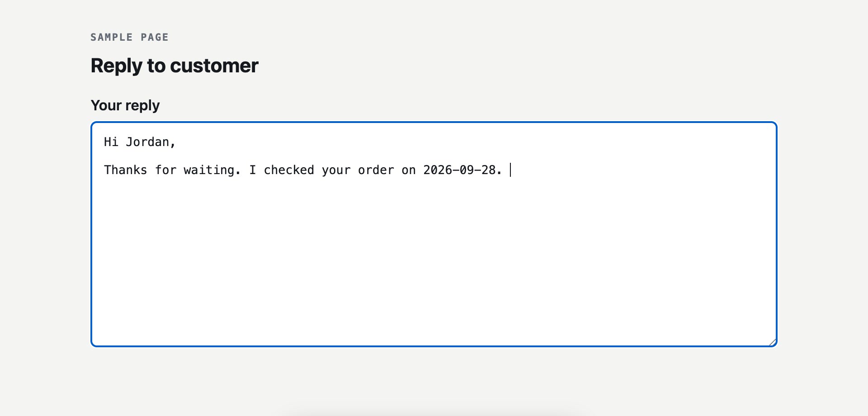Place cursor on the word "for"
Screen dimensions: 868x416
165,170
